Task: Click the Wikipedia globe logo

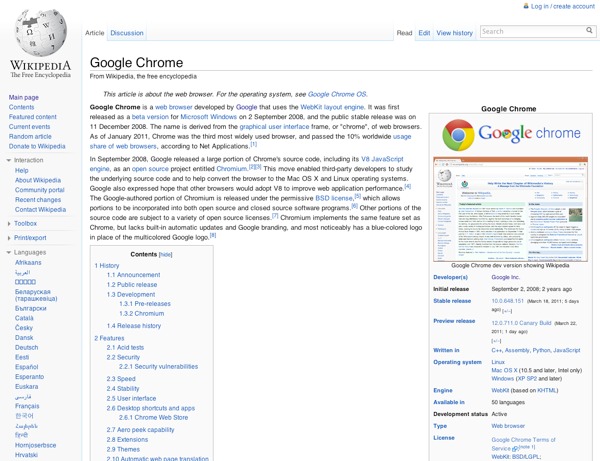Action: click(x=41, y=33)
